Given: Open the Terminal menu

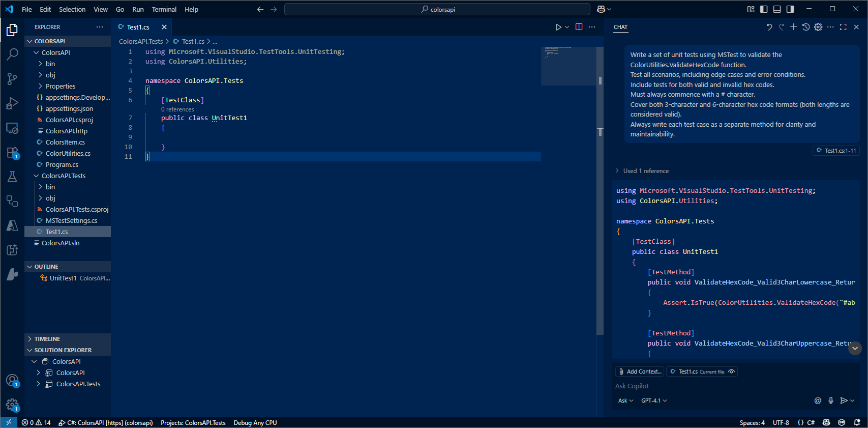Looking at the screenshot, I should point(164,9).
